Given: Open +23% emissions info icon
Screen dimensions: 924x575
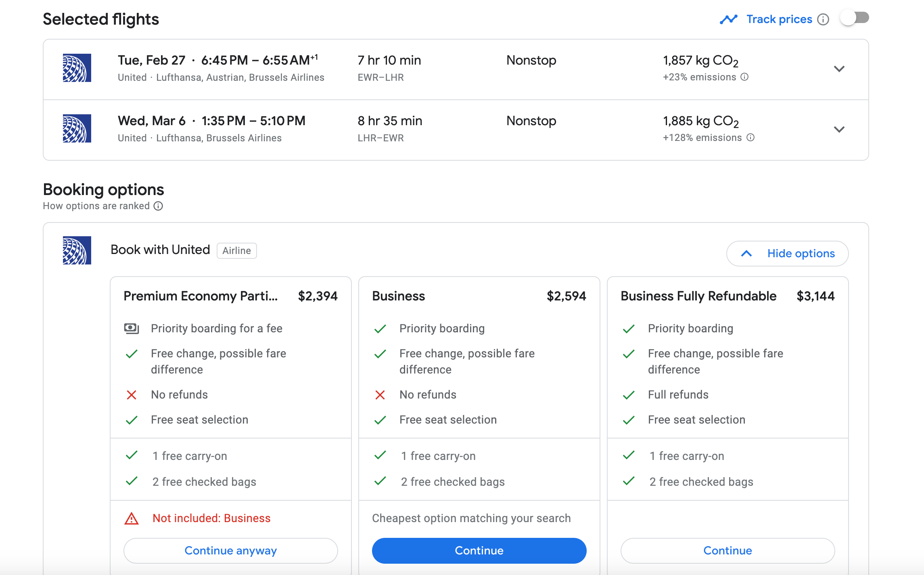Looking at the screenshot, I should click(745, 77).
